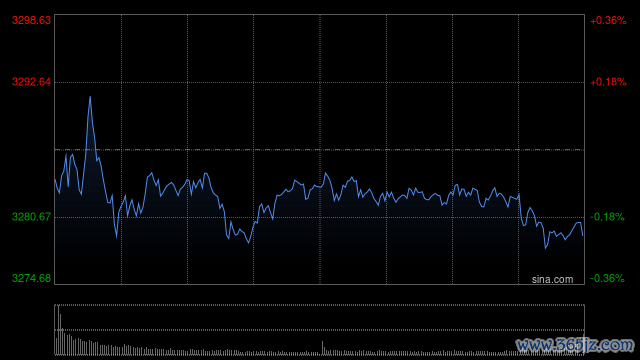Click the 3298.63 top price label
The width and height of the screenshot is (640, 360).
point(31,20)
